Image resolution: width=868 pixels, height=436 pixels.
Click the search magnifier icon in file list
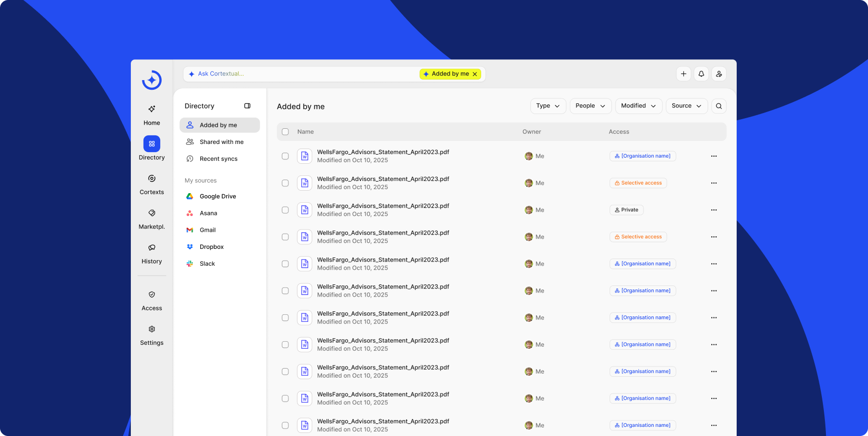[719, 106]
